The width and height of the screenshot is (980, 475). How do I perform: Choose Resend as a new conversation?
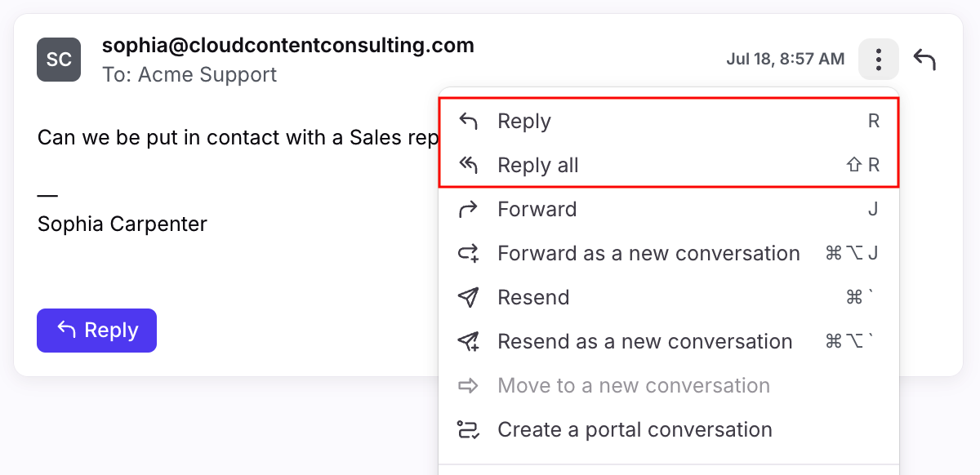pos(669,342)
